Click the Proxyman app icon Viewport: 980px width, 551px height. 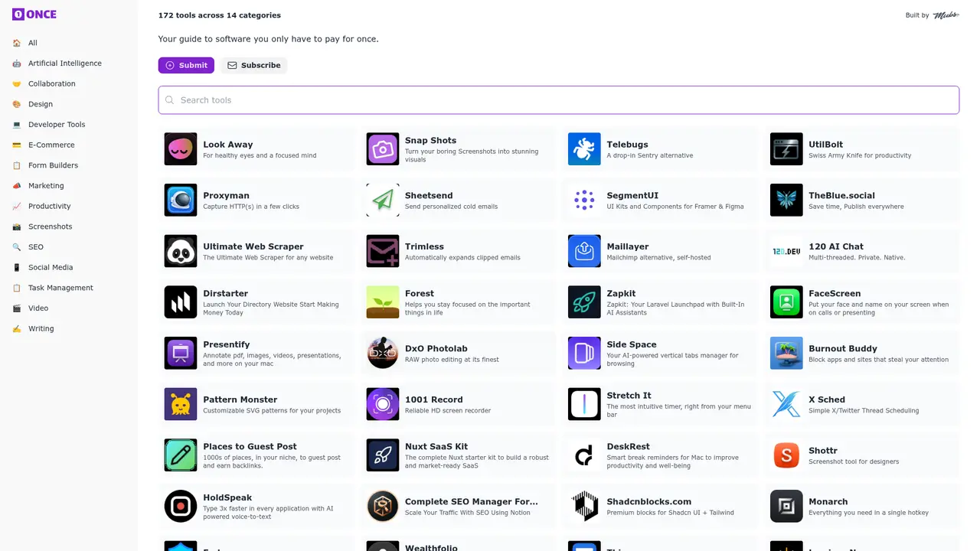tap(181, 201)
